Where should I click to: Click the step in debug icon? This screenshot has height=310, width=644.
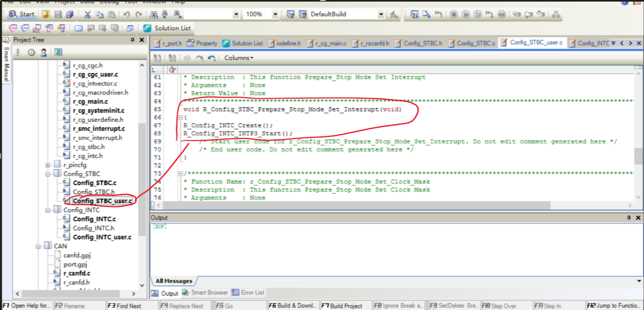(x=517, y=15)
